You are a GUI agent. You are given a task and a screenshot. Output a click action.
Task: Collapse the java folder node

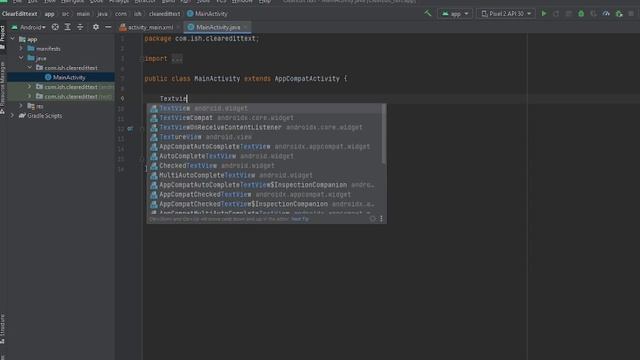21,58
